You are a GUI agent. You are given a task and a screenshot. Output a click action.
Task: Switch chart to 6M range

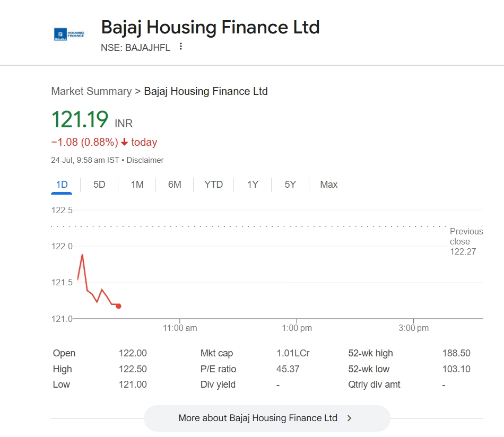(175, 185)
